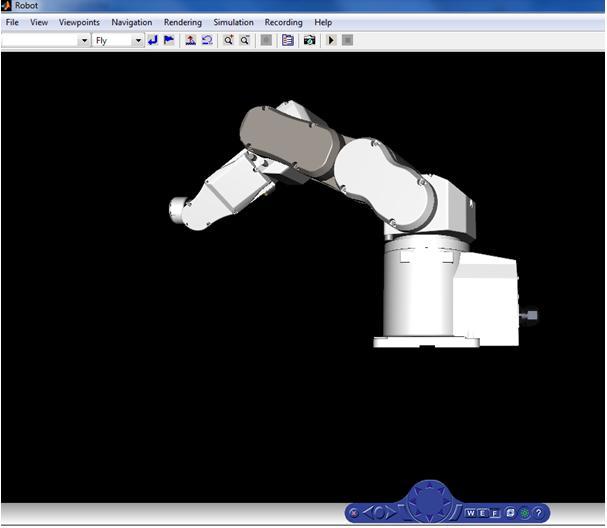Open the File menu
607x528 pixels.
(x=12, y=22)
